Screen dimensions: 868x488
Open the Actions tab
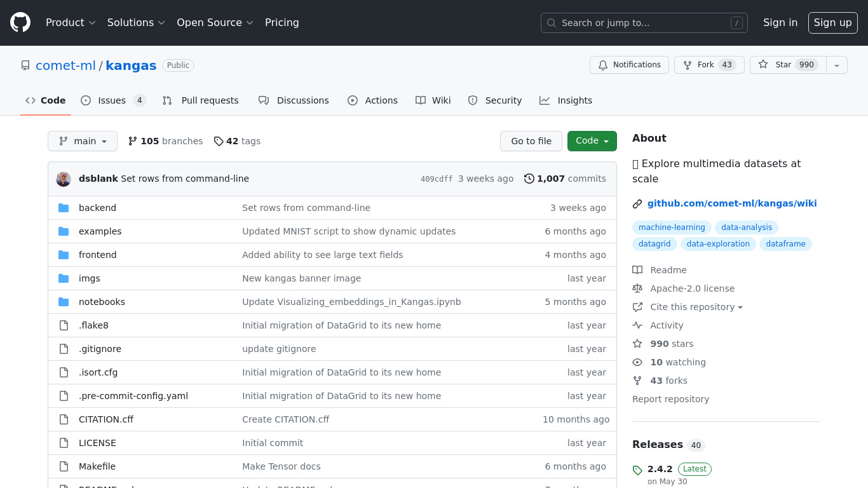pos(372,100)
